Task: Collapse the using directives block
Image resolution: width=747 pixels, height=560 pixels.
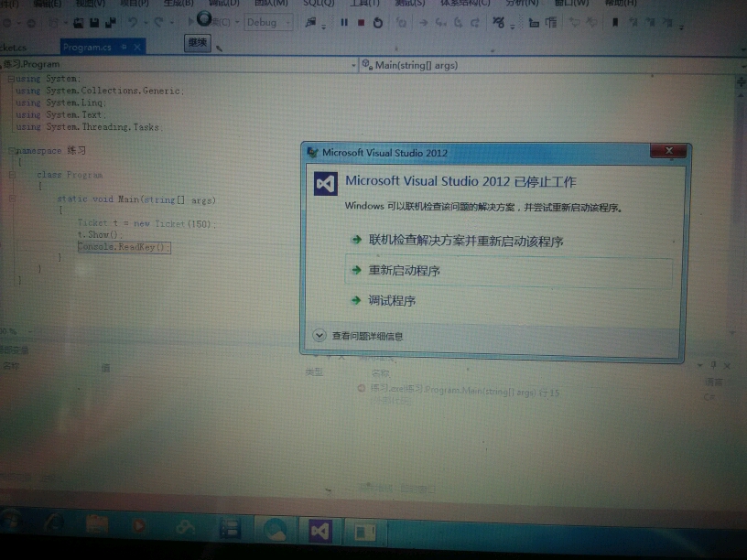Action: [10, 79]
